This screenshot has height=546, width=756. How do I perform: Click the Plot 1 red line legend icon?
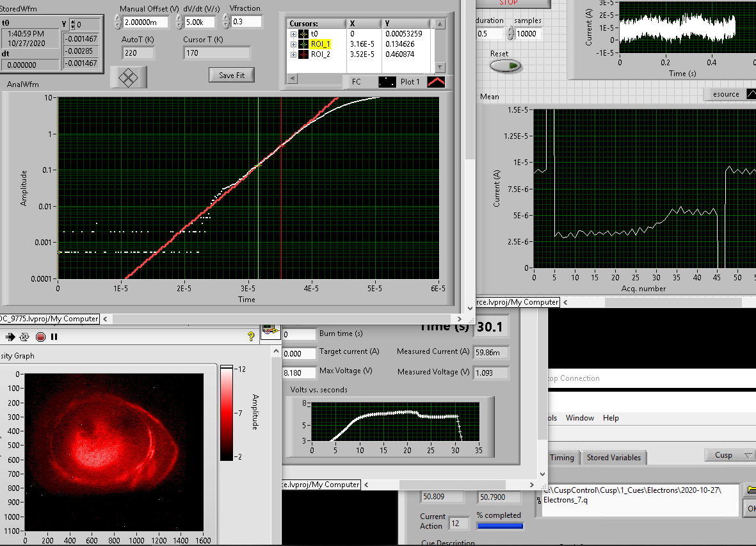(x=436, y=82)
